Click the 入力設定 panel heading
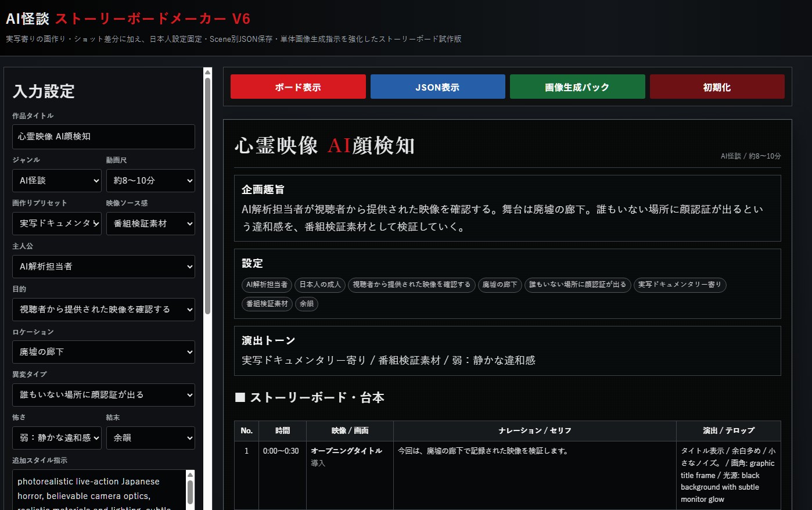This screenshot has width=812, height=510. coord(44,91)
